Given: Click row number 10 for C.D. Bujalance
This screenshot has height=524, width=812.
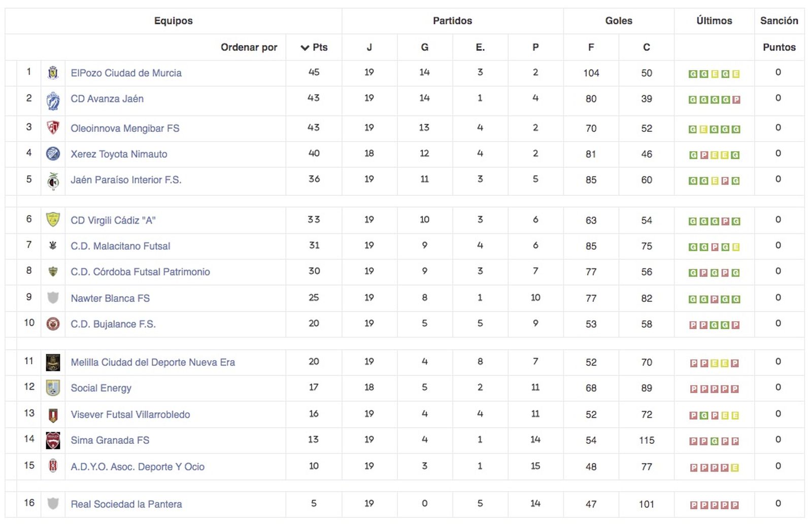Looking at the screenshot, I should (28, 323).
